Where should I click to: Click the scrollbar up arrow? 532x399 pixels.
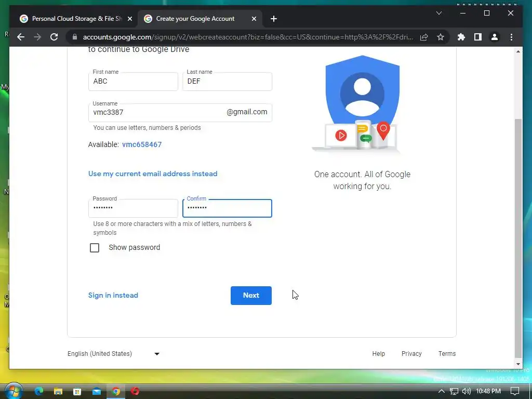518,51
